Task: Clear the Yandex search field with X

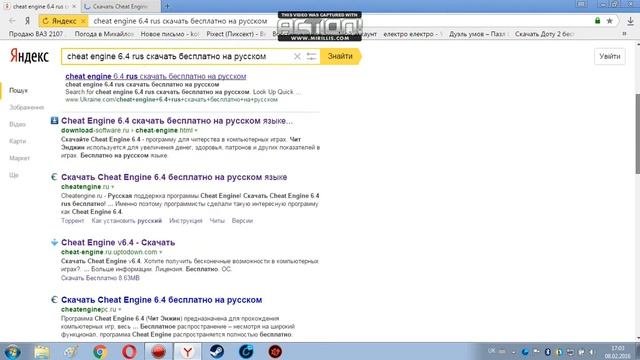Action: tap(297, 56)
